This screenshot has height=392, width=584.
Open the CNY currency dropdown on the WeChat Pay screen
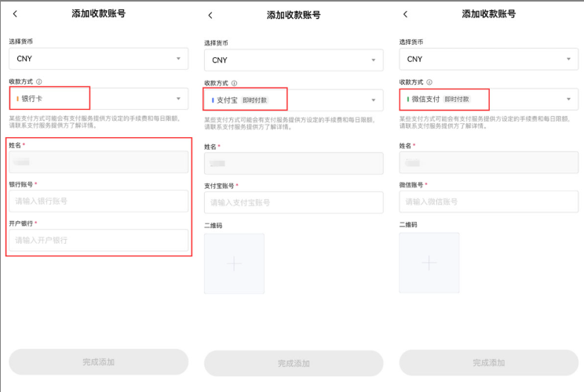point(489,60)
